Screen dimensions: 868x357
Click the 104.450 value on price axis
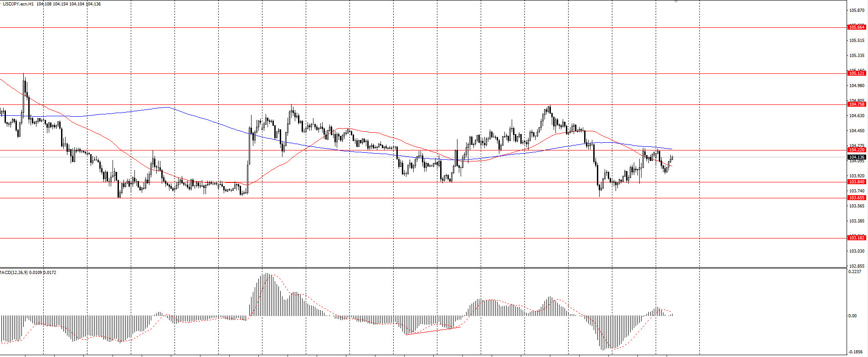tap(857, 131)
